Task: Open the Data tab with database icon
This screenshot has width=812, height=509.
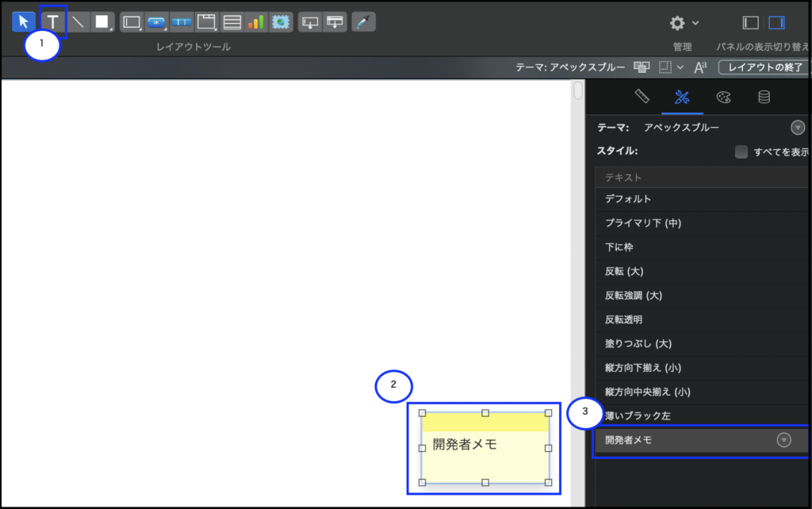Action: [764, 98]
